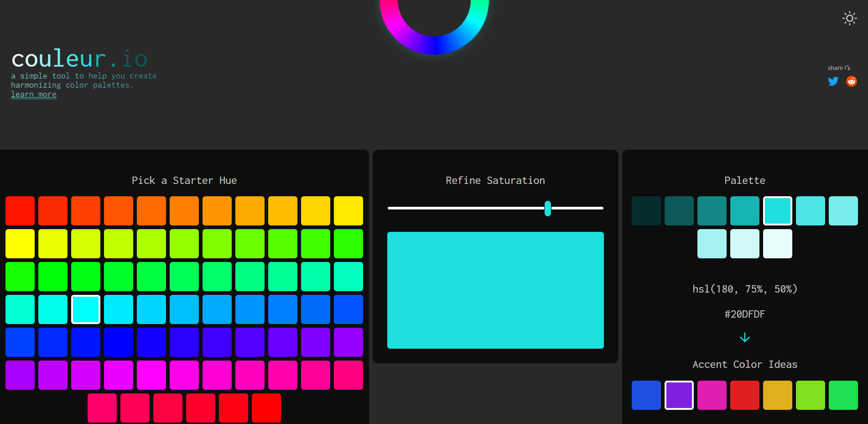Viewport: 868px width, 424px height.
Task: Select the purple accent color with white border
Action: (679, 395)
